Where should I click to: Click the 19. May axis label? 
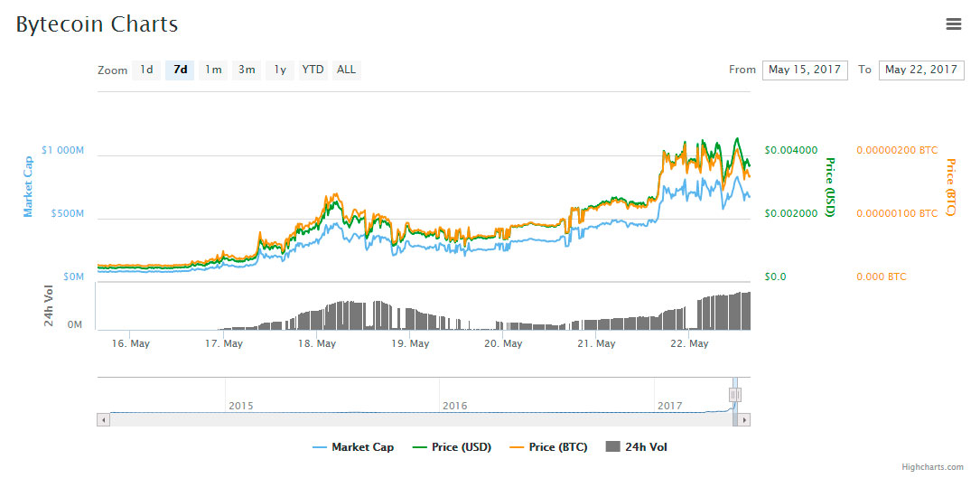[x=409, y=343]
